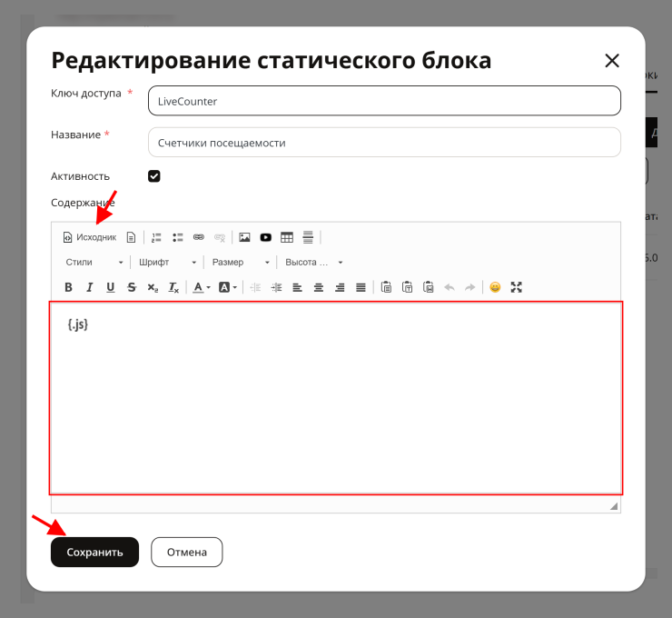Click the Сохранить button
672x618 pixels.
(x=94, y=552)
